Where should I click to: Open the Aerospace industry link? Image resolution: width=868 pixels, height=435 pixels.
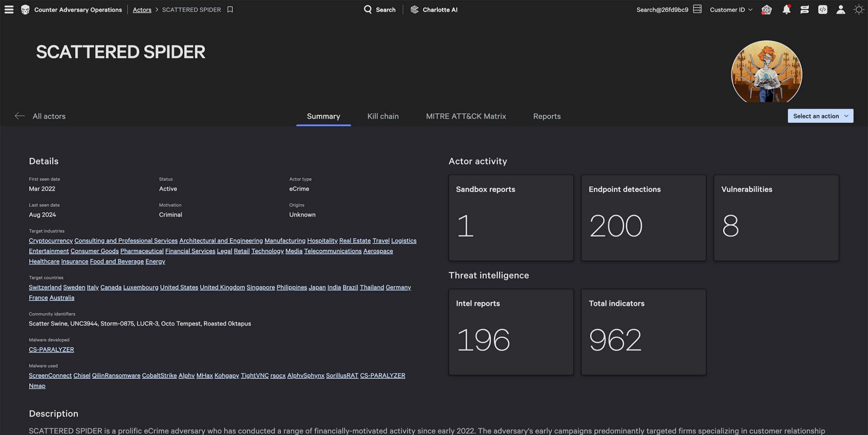tap(378, 251)
